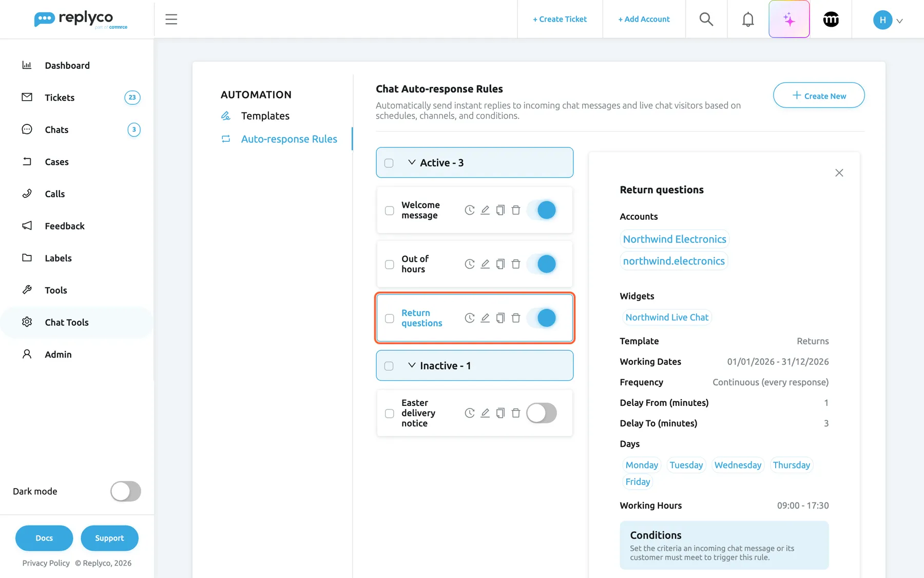Check the Welcome message checkbox

point(390,211)
